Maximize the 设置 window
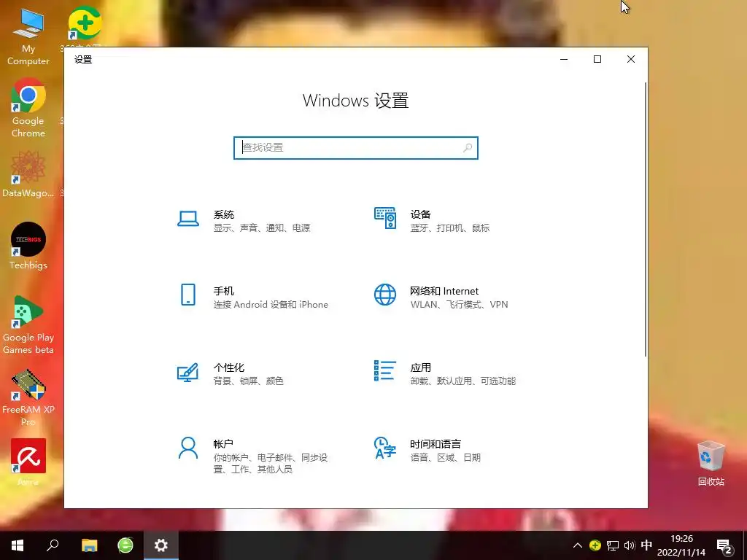 click(x=597, y=59)
